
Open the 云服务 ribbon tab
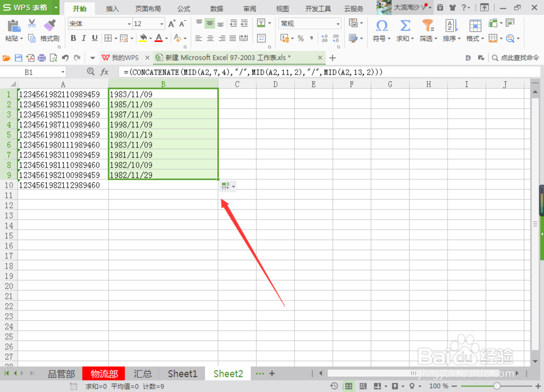354,9
